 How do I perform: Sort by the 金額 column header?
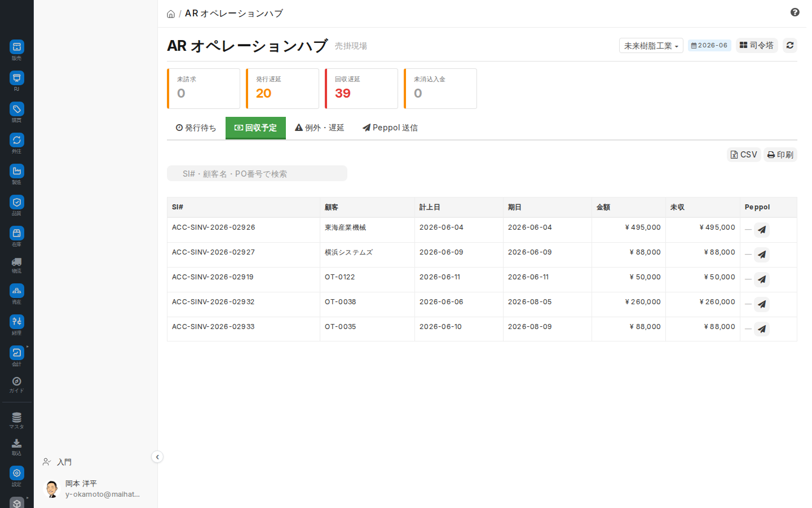[x=629, y=207]
